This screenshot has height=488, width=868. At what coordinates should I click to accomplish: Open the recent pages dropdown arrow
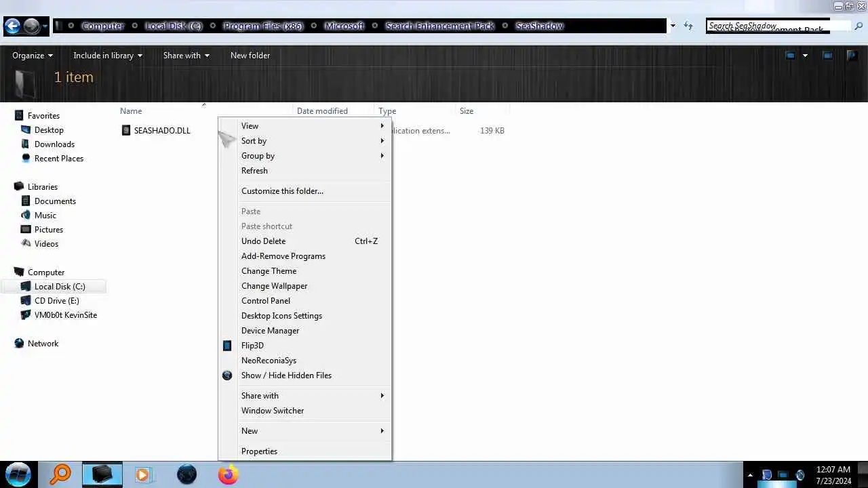pos(45,26)
